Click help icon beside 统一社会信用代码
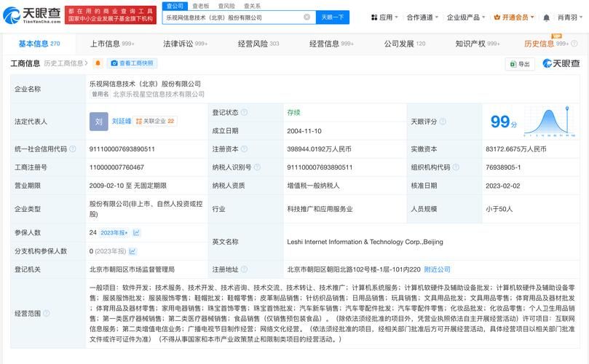Screen dimensions: 589x364 pyautogui.click(x=73, y=149)
